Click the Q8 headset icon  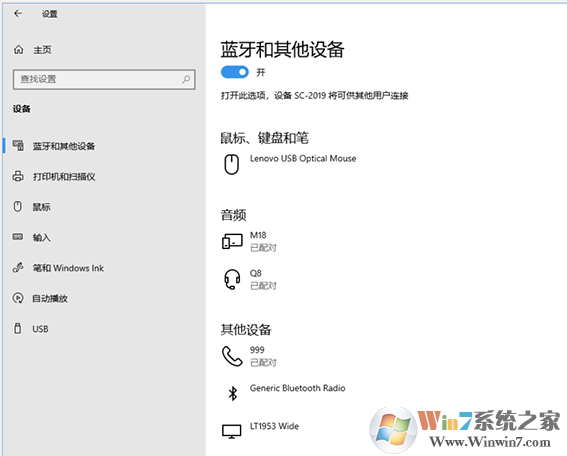[x=232, y=279]
